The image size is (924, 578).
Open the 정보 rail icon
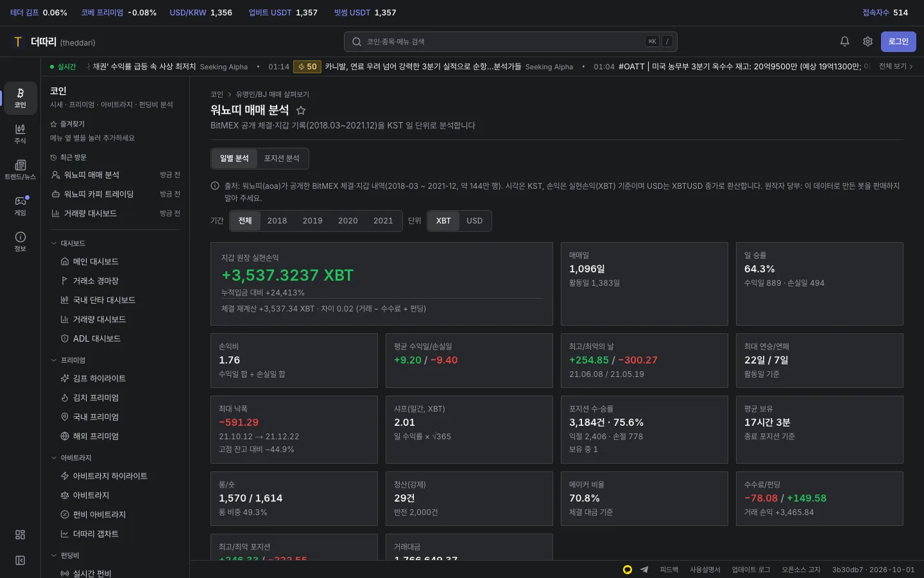(x=21, y=241)
